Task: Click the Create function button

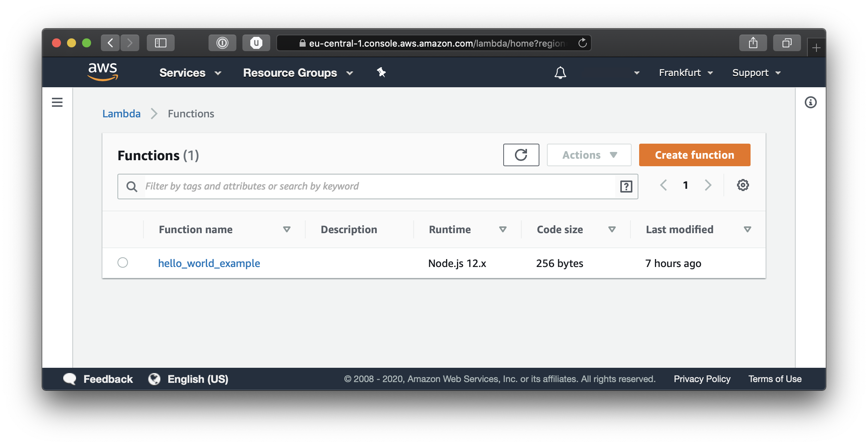Action: click(x=694, y=155)
